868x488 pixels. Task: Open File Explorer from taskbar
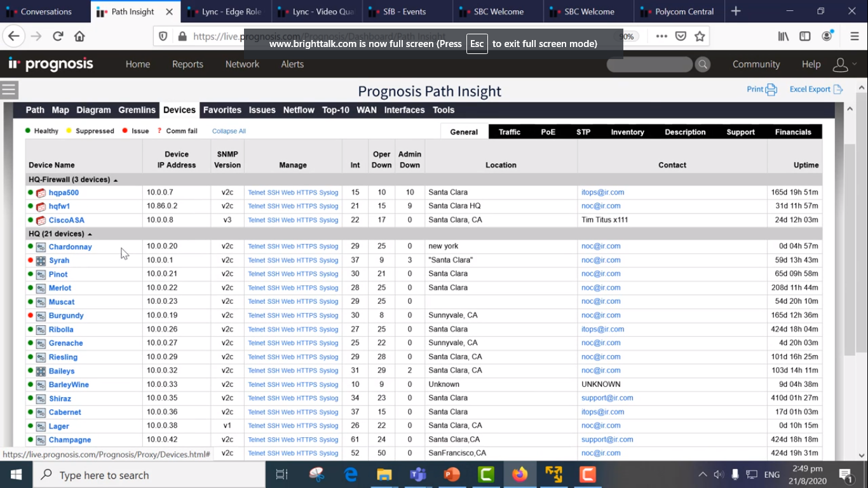384,475
